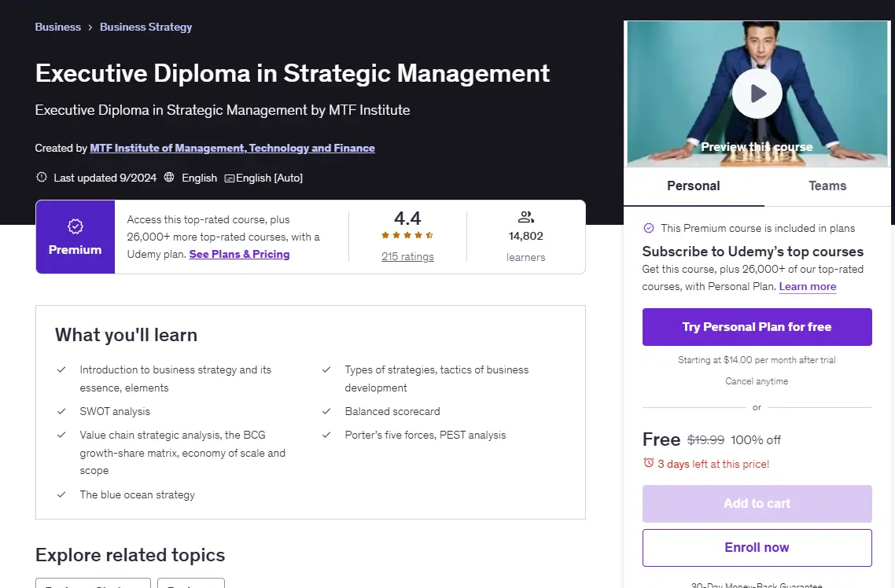The height and width of the screenshot is (588, 895).
Task: Click checkmark beside The blue ocean strategy
Action: (61, 494)
